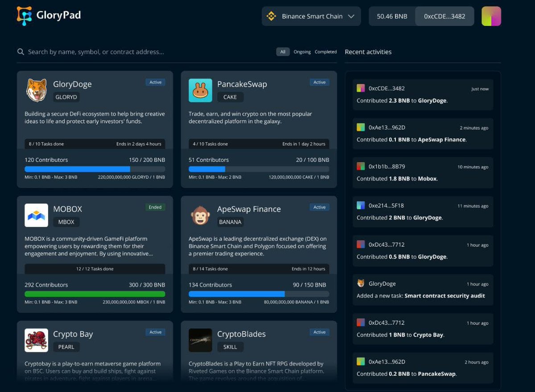Click '51 Contributors' on PancakeSwap card
Image resolution: width=535 pixels, height=392 pixels.
(x=209, y=160)
